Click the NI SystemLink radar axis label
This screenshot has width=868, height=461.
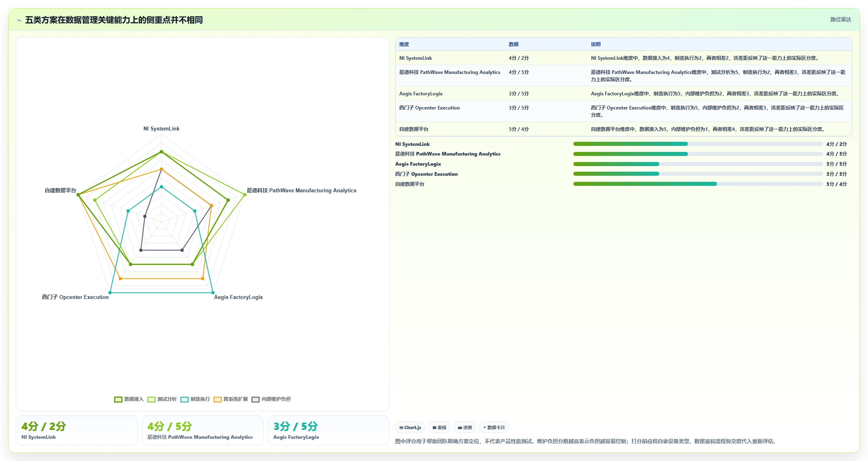pyautogui.click(x=161, y=129)
